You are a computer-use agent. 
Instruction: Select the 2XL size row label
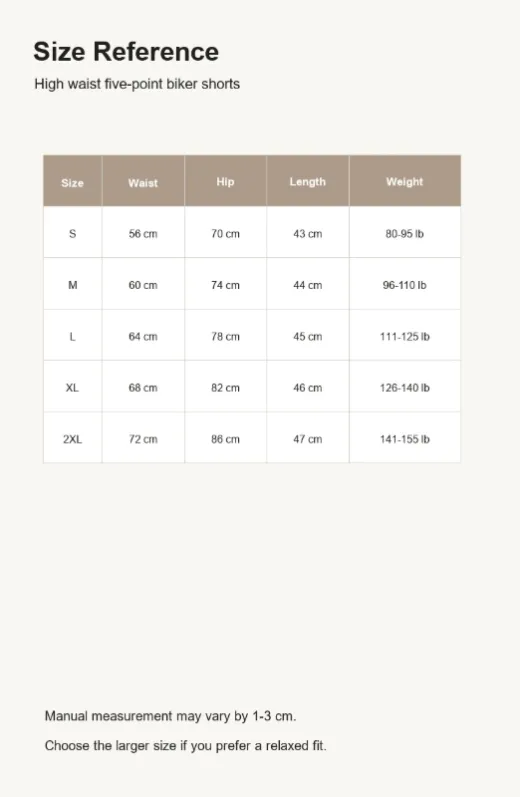(72, 439)
